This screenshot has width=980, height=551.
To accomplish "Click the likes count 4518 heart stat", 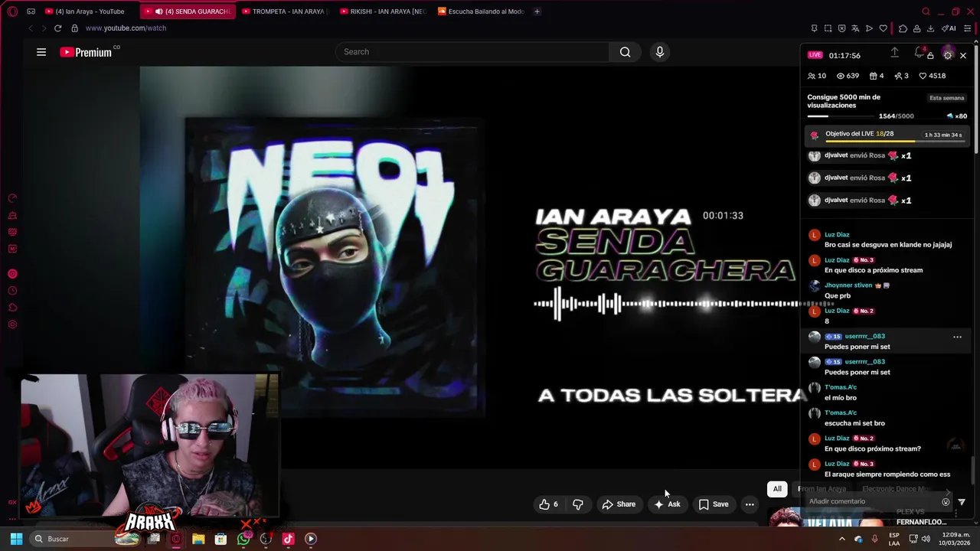I will (x=933, y=76).
